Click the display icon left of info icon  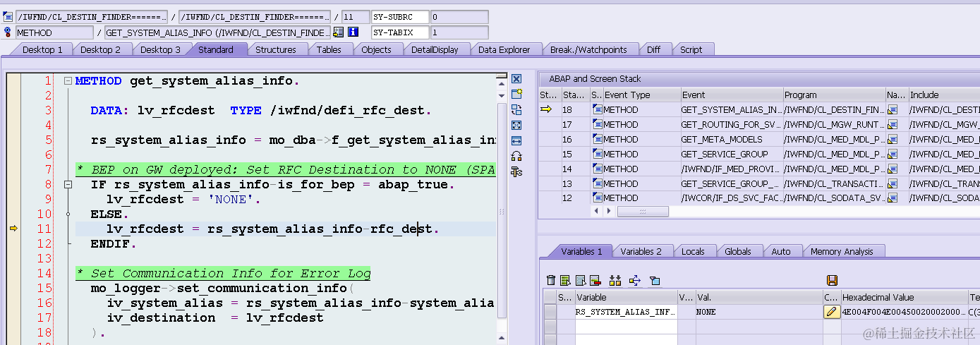(x=339, y=32)
